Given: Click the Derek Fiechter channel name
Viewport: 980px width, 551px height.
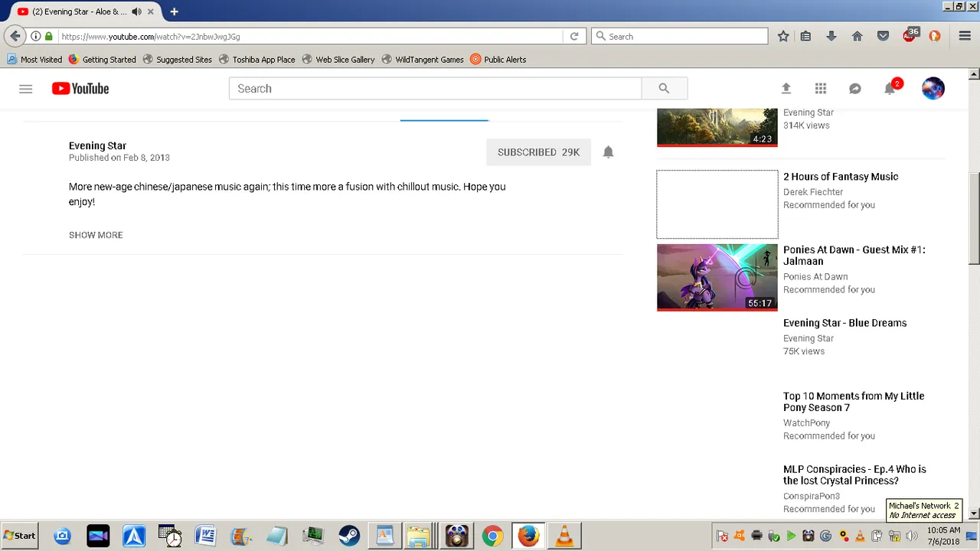Looking at the screenshot, I should coord(813,192).
